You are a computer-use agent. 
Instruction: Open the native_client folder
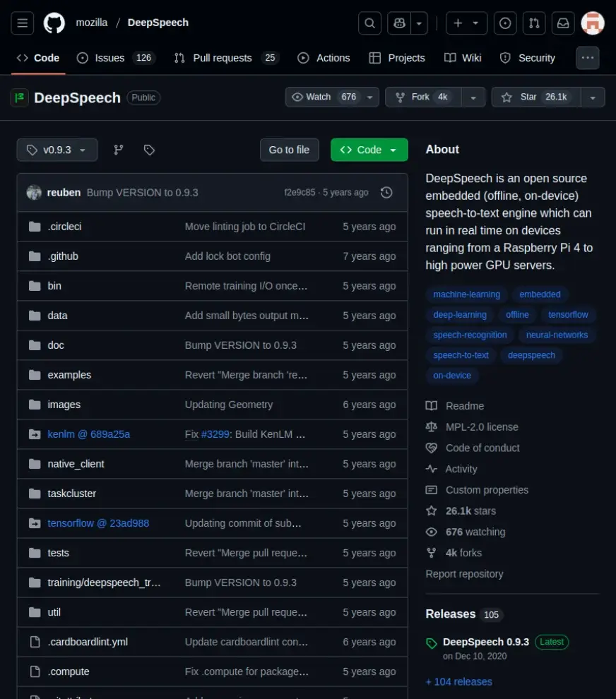coord(76,464)
